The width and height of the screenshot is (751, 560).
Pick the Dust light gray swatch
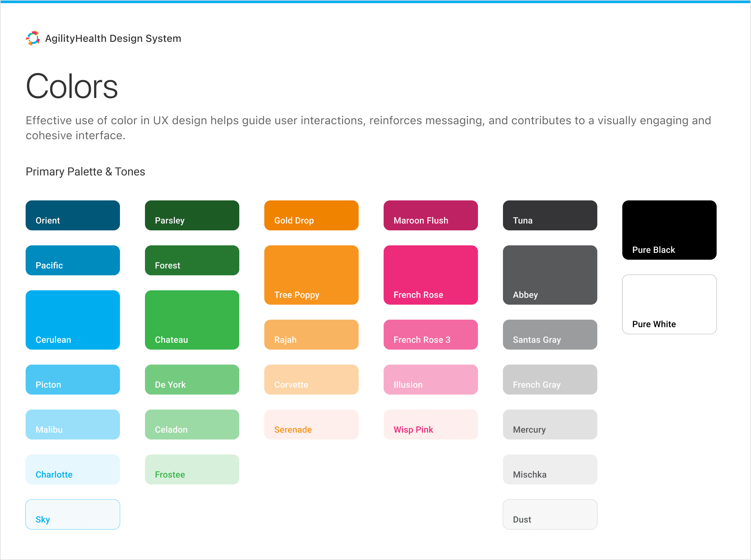click(550, 514)
